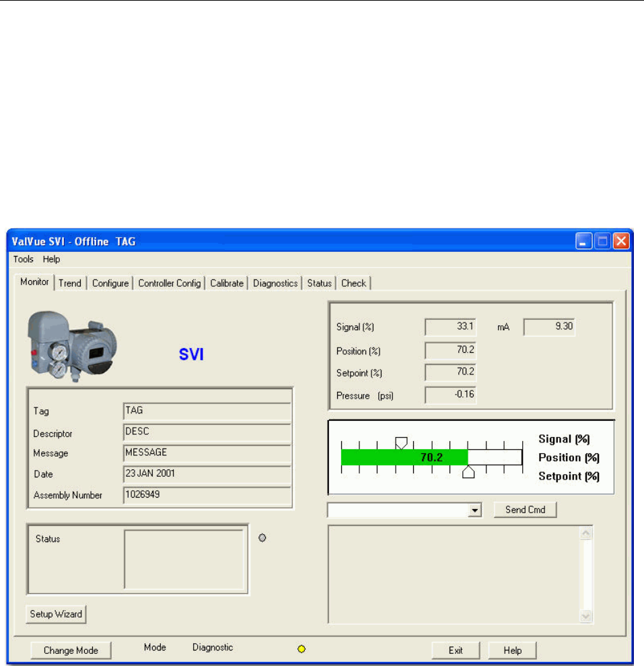Click the command output text area

tap(454, 574)
